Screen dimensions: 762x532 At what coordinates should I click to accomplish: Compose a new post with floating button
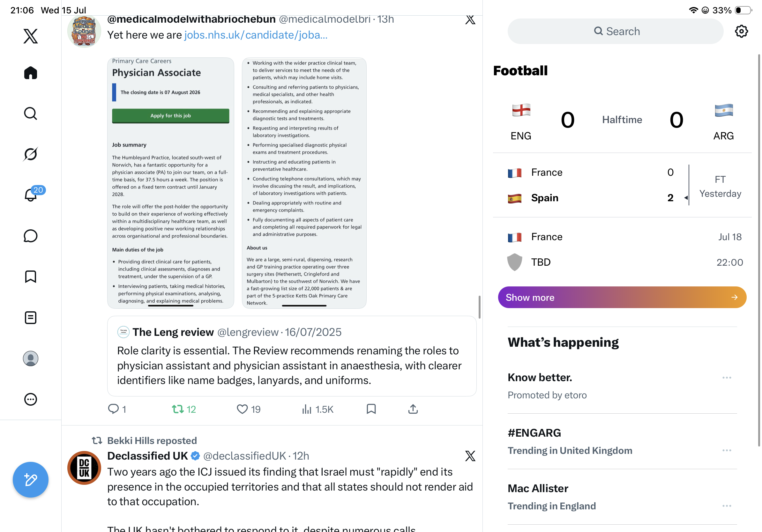tap(31, 480)
